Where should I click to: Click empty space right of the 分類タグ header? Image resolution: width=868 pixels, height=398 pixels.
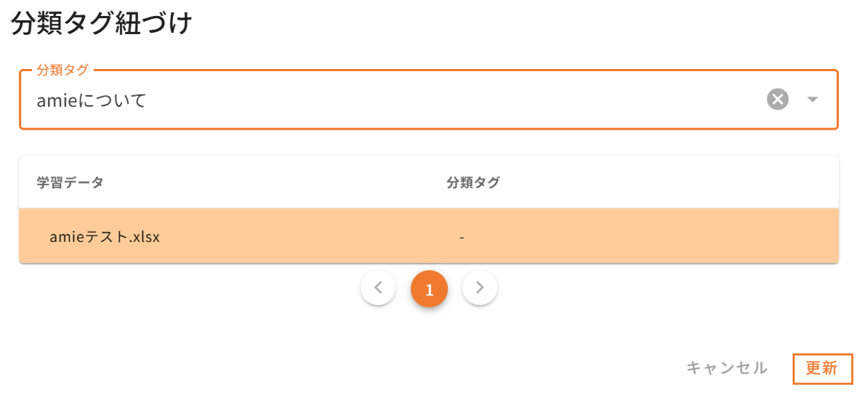663,183
